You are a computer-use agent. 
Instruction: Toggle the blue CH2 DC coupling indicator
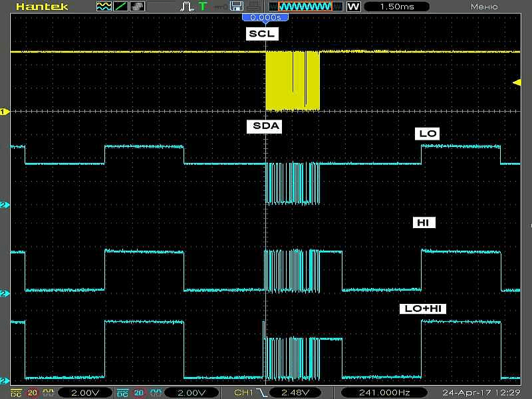click(122, 393)
